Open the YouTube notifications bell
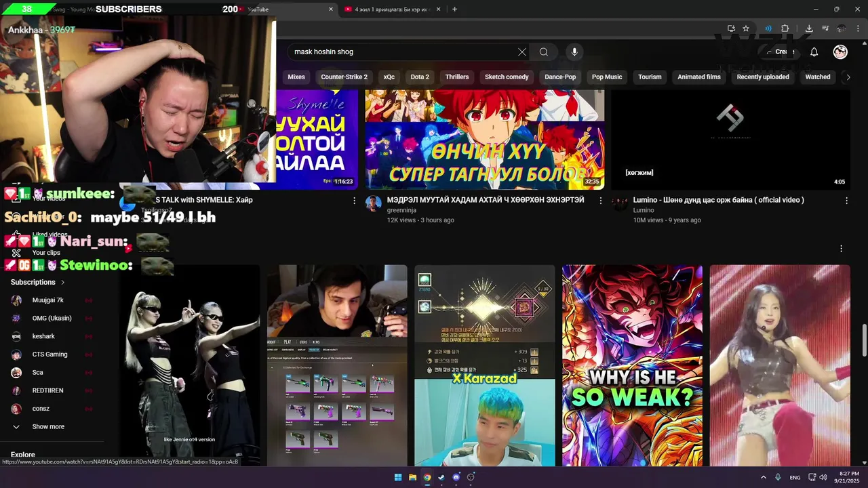This screenshot has height=488, width=868. [x=814, y=52]
